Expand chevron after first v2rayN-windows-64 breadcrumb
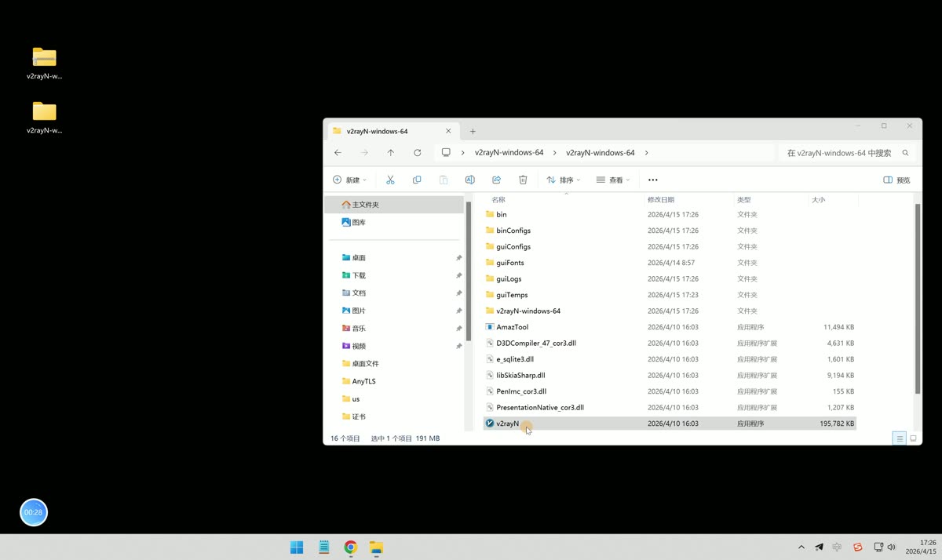This screenshot has width=942, height=560. point(555,153)
